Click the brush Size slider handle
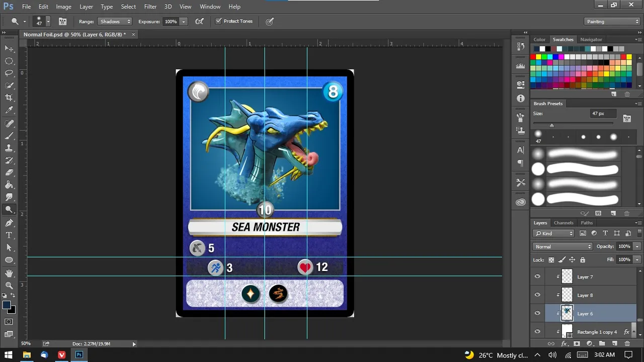 (x=552, y=125)
